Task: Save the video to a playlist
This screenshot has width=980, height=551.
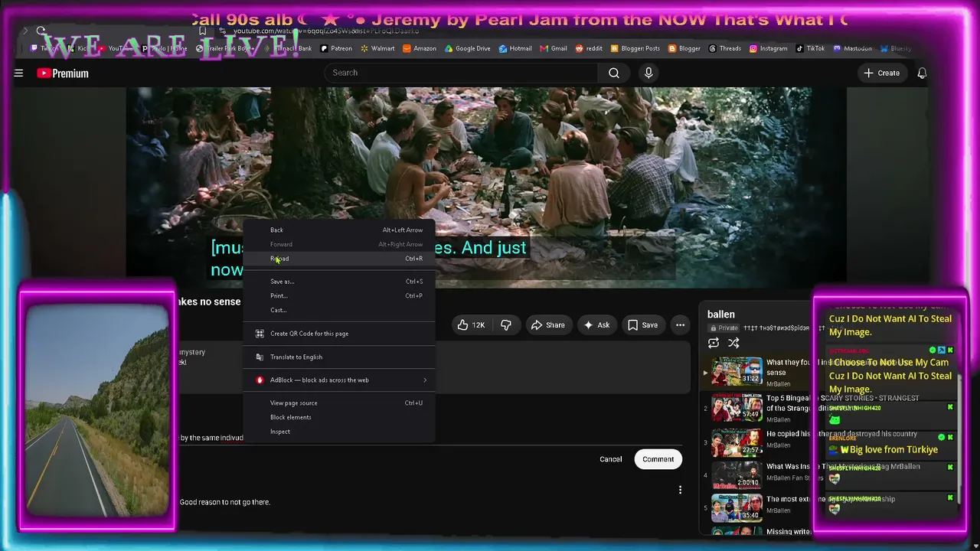Action: [642, 325]
